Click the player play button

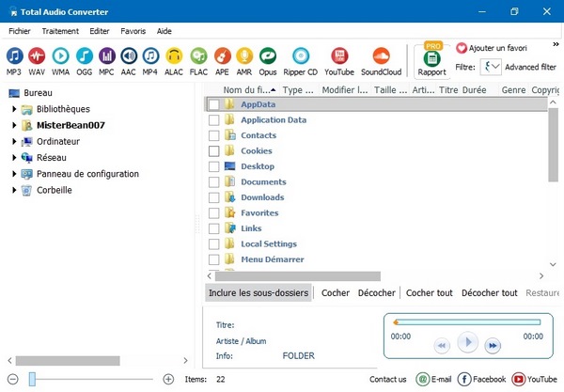point(467,342)
